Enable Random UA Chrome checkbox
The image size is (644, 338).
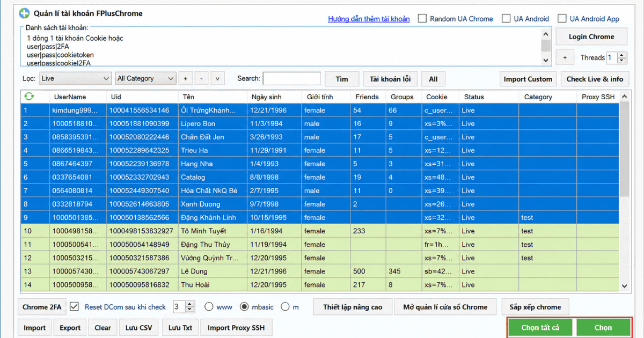[x=422, y=18]
